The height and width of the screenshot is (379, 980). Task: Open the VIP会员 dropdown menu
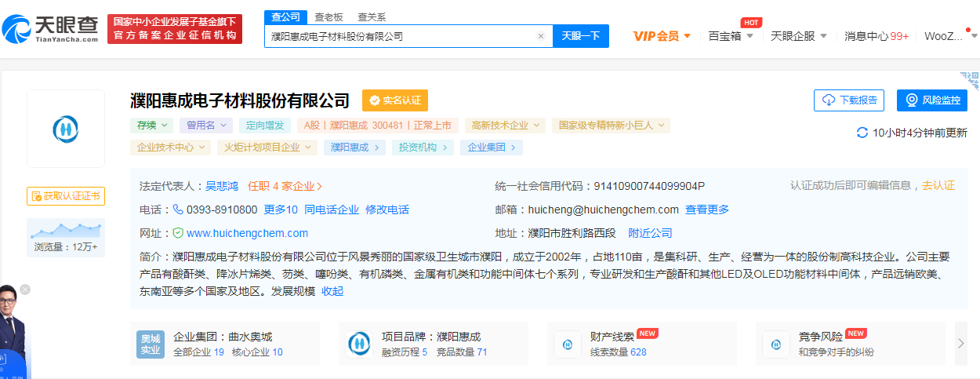(x=662, y=36)
